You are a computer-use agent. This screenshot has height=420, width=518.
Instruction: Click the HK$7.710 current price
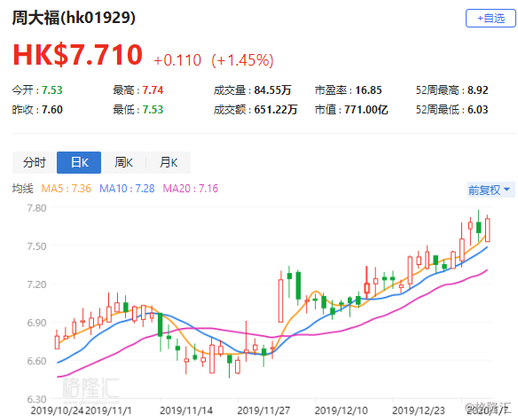(x=78, y=55)
